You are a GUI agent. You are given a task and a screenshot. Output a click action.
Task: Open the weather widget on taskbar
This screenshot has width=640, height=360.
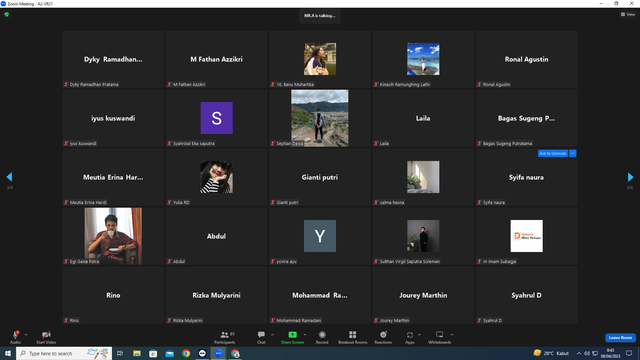pyautogui.click(x=551, y=353)
